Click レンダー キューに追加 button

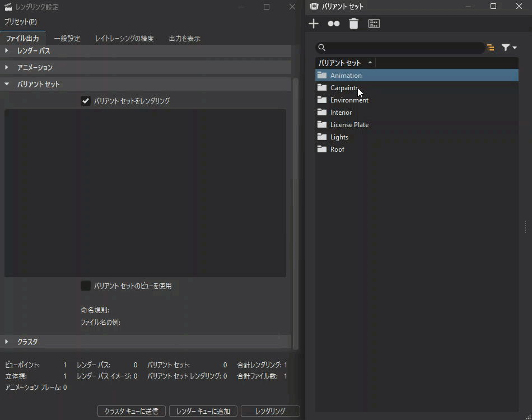click(203, 411)
